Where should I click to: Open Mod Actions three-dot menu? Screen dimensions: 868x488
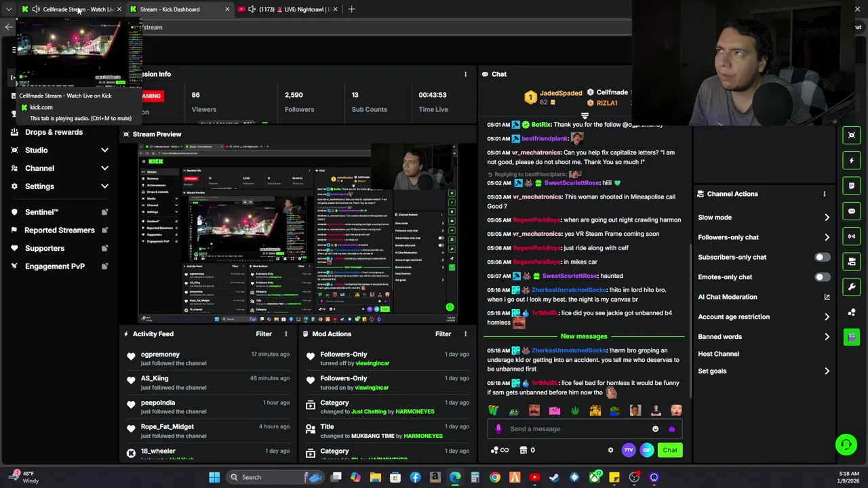(465, 333)
